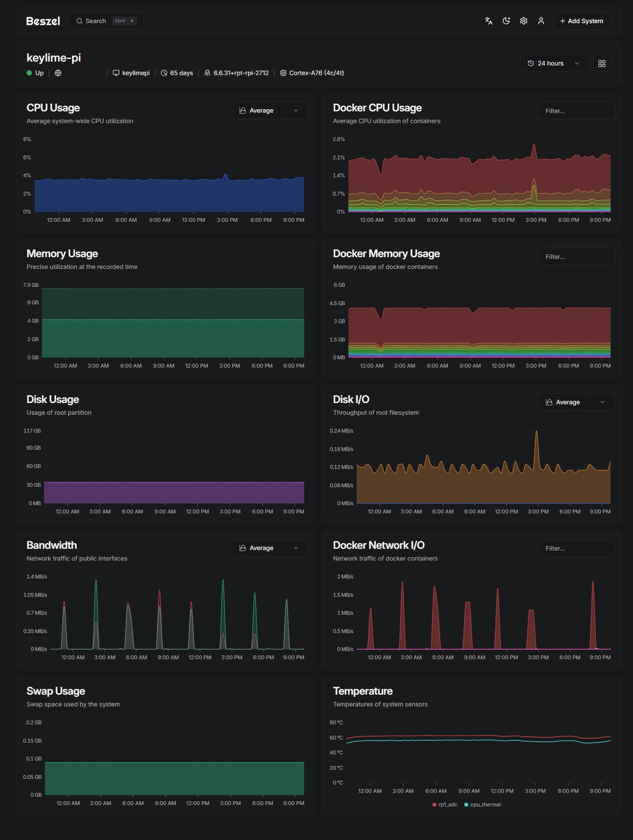Open Disk I/O Average dropdown
This screenshot has height=840, width=633.
[x=576, y=402]
